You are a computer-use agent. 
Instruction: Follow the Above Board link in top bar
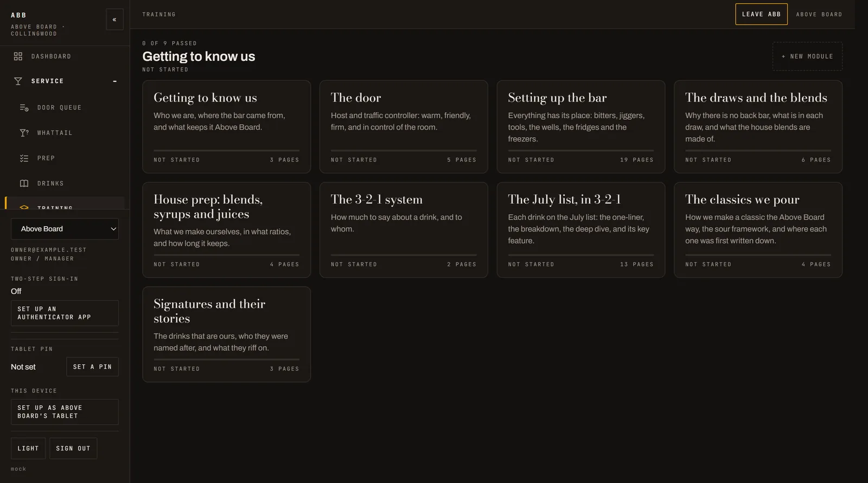(x=819, y=15)
